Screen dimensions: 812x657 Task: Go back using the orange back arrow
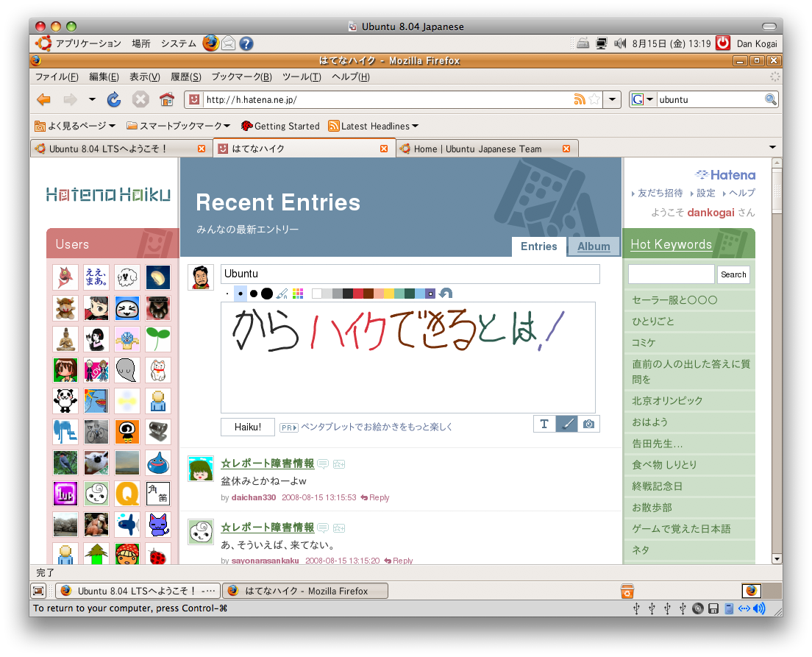(x=44, y=99)
